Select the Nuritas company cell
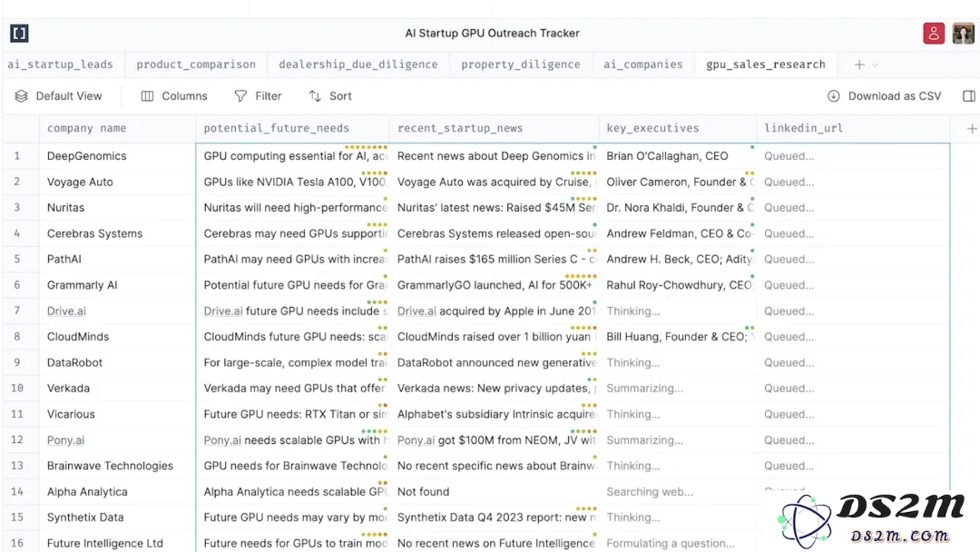Viewport: 980px width, 552px height. (x=117, y=208)
